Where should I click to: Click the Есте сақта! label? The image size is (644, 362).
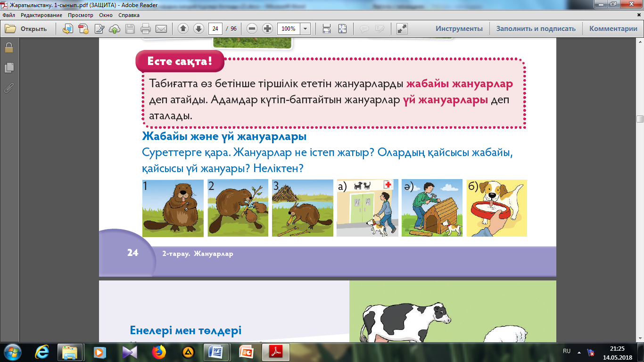pos(180,61)
